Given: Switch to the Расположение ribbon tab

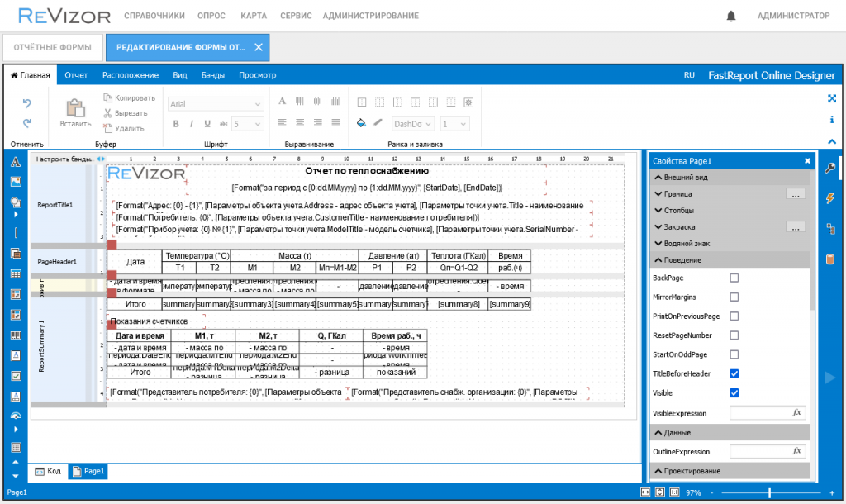Looking at the screenshot, I should coord(131,75).
